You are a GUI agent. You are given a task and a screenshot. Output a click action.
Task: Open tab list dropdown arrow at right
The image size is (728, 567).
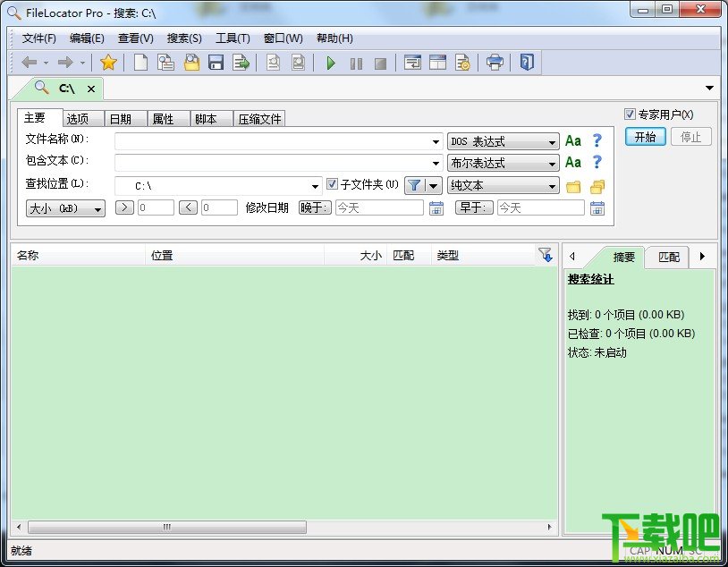[x=709, y=88]
